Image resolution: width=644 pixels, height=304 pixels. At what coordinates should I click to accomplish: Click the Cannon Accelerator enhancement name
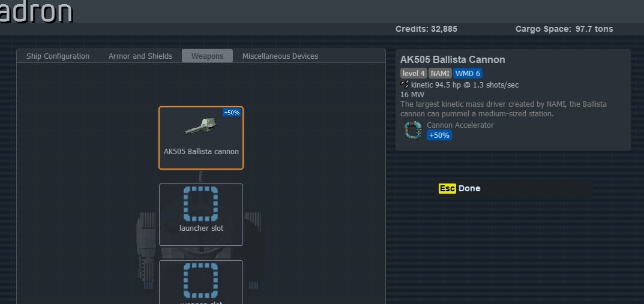(x=460, y=125)
